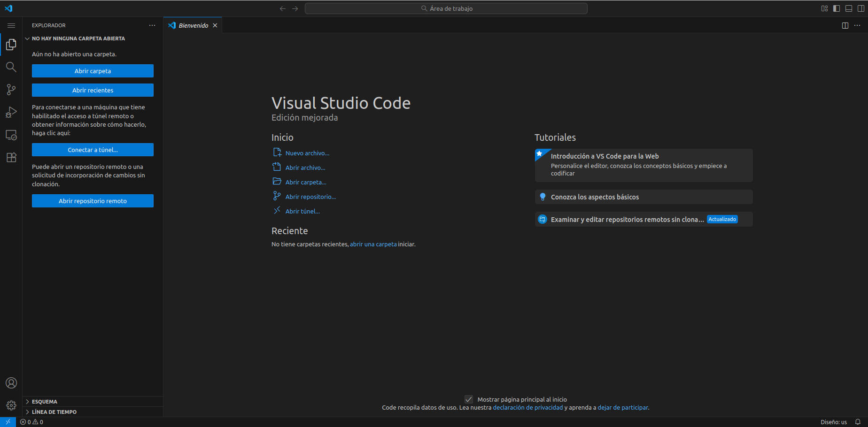Screen dimensions: 868x427
Task: Click the notifications bell in status bar
Action: (858, 422)
